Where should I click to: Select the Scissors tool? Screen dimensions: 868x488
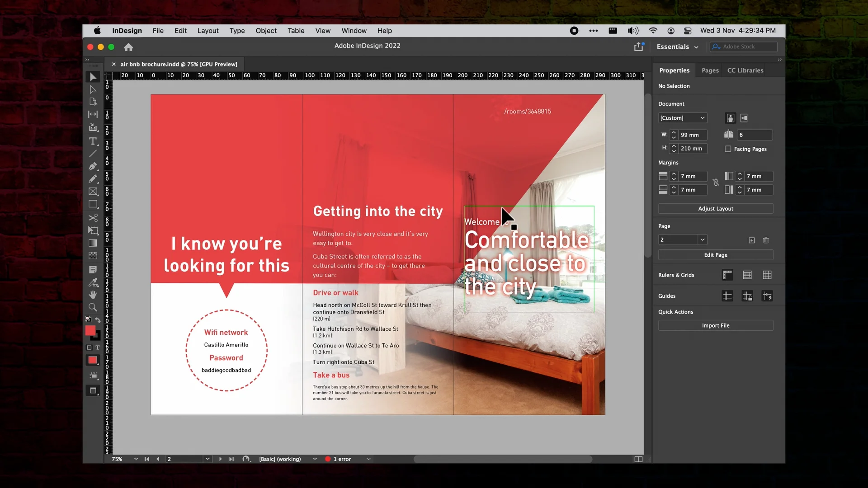pos(93,218)
